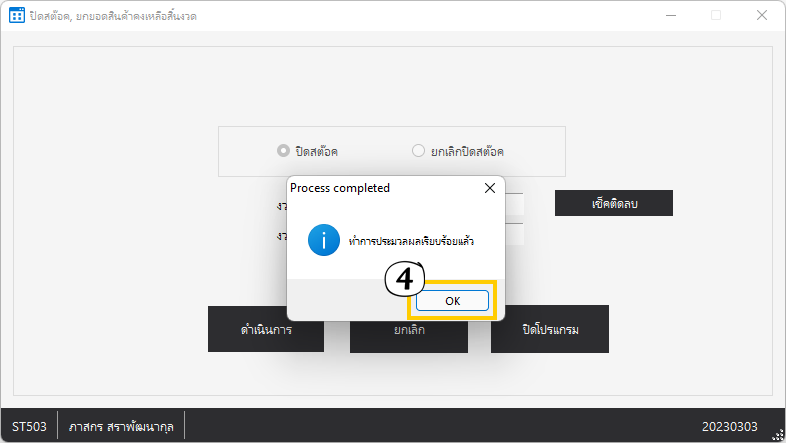The height and width of the screenshot is (443, 786).
Task: Click user name ภาสกร สราพัฒนากุล in status bar
Action: [x=121, y=427]
